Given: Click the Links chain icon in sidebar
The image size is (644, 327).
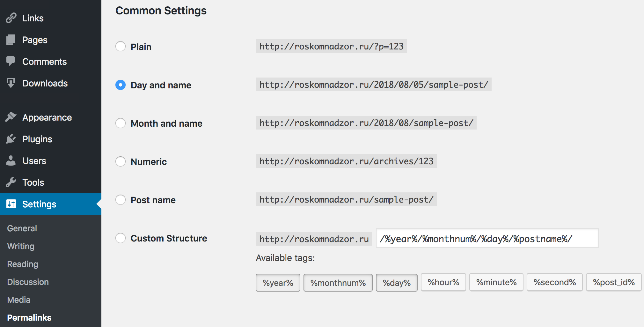Looking at the screenshot, I should 11,18.
